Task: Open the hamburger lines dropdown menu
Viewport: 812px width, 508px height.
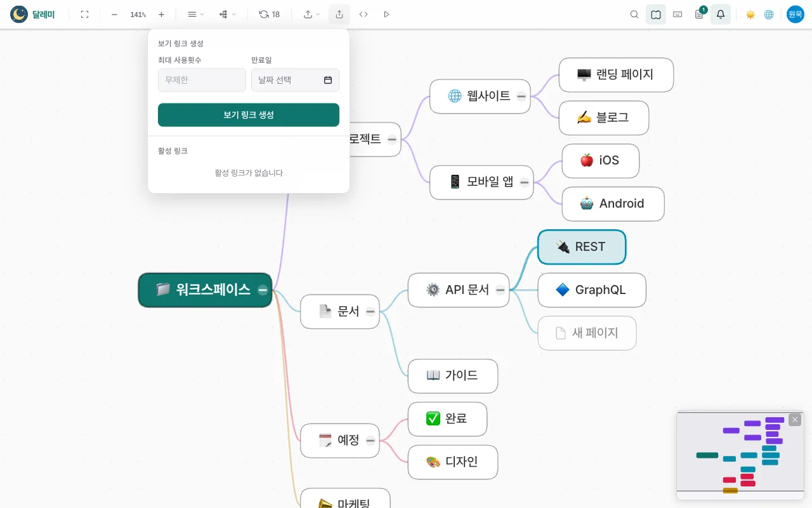Action: (x=195, y=14)
